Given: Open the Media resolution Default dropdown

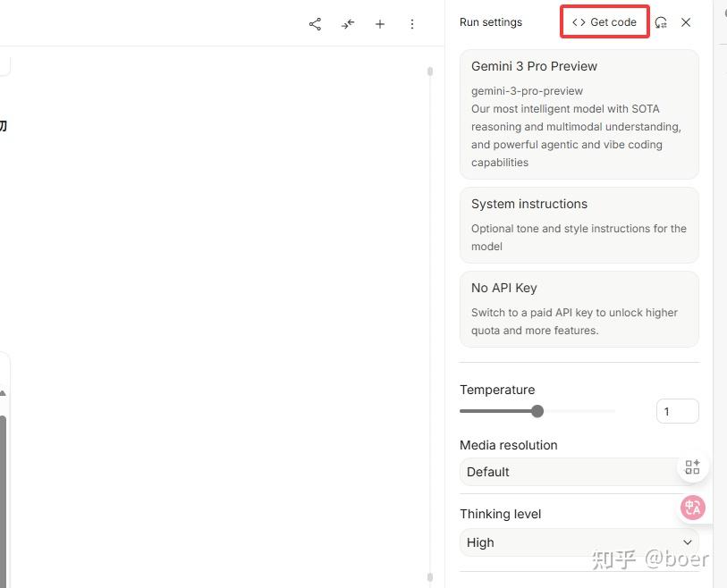Looking at the screenshot, I should tap(579, 472).
